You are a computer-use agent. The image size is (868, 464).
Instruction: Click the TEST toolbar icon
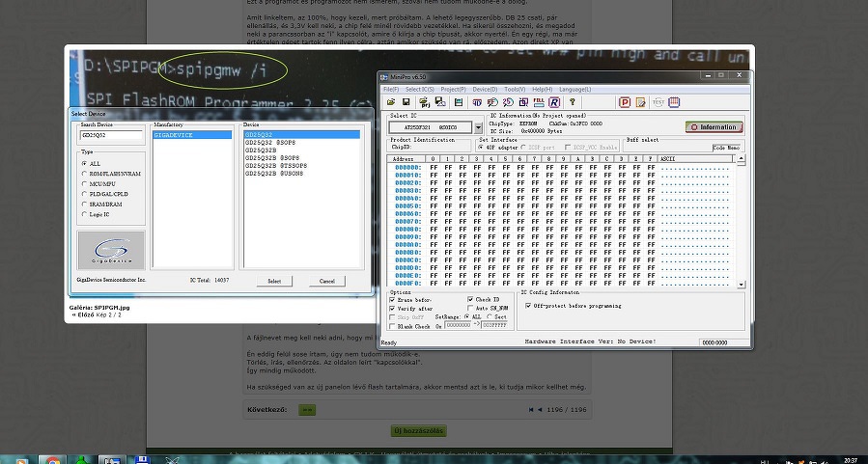[658, 102]
